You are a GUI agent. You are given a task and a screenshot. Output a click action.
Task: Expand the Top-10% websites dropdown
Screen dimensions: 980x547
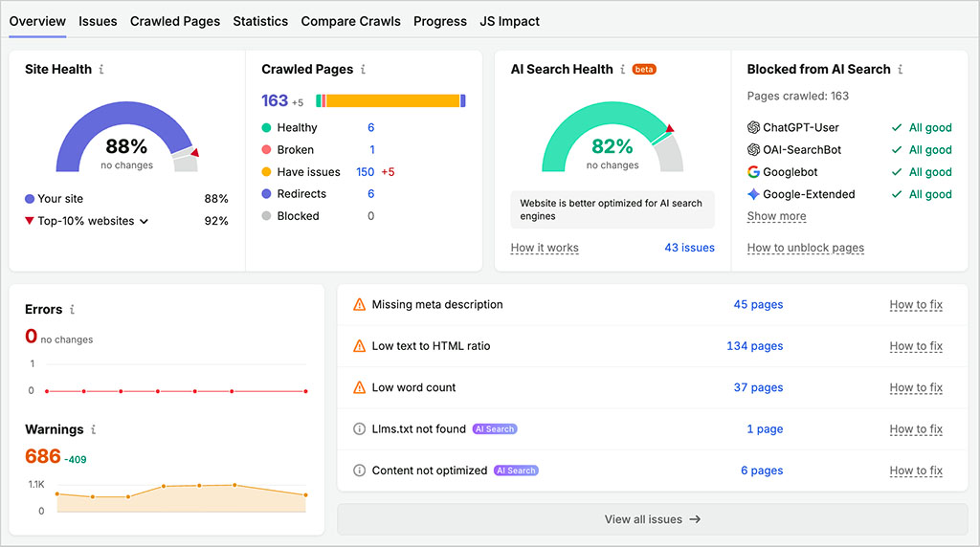click(x=144, y=221)
